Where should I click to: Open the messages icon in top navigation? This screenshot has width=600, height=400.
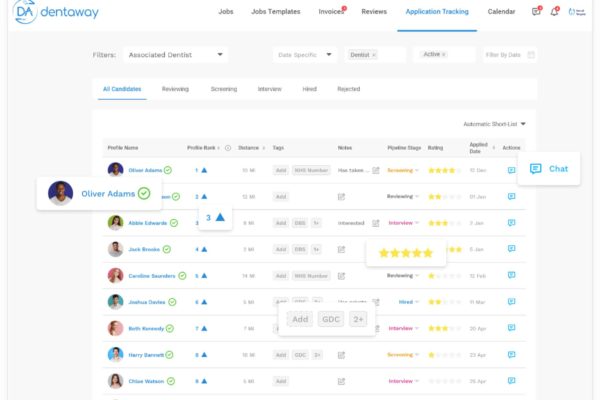pos(536,11)
